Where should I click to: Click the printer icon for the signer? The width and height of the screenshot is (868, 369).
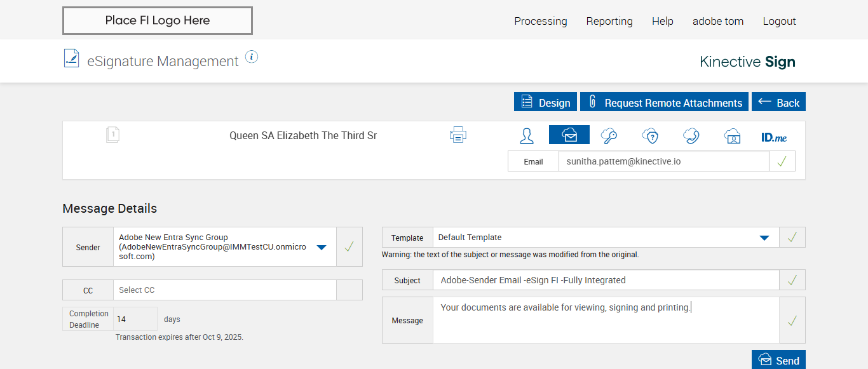(458, 135)
